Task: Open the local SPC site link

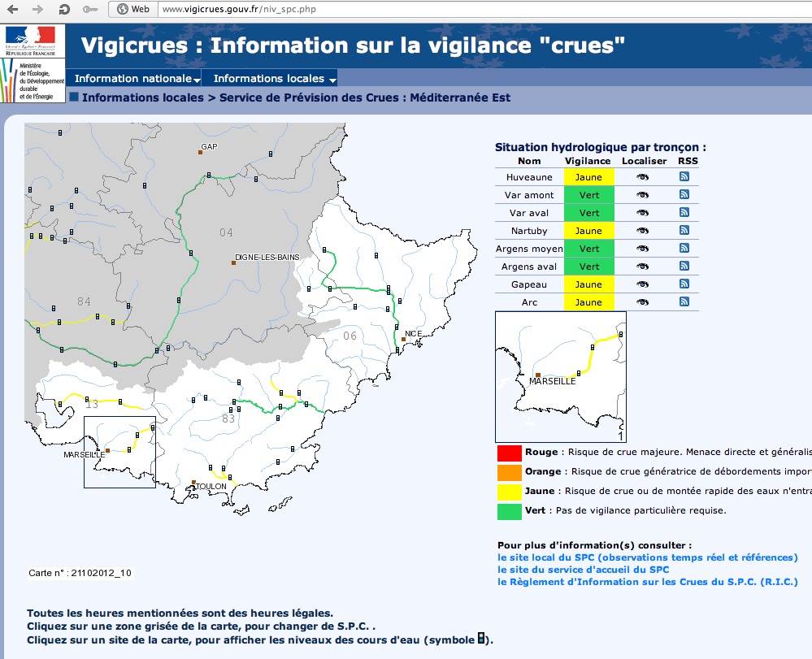Action: click(x=647, y=557)
